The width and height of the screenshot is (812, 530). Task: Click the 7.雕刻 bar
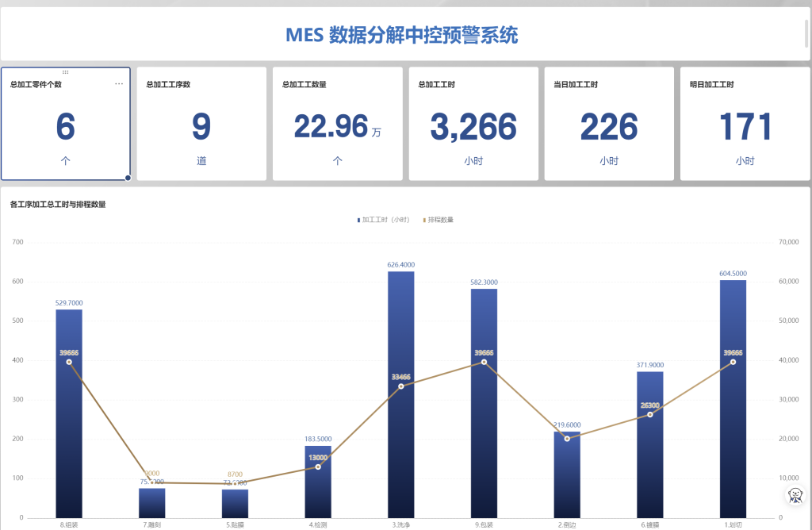pos(151,502)
